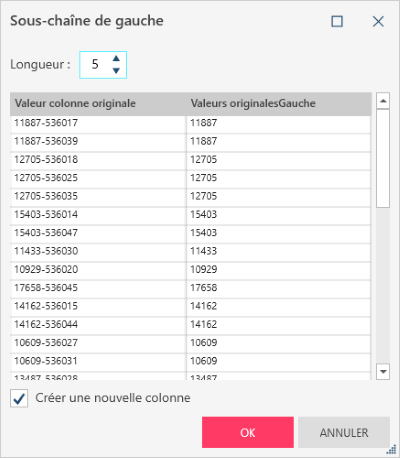Click the dialog resize grip icon
This screenshot has width=400, height=458.
(x=391, y=449)
